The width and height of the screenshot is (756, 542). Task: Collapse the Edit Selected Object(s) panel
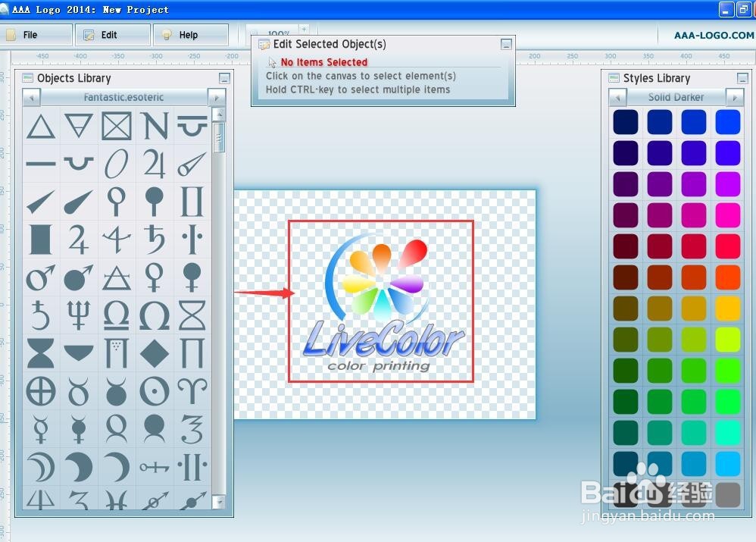(506, 45)
